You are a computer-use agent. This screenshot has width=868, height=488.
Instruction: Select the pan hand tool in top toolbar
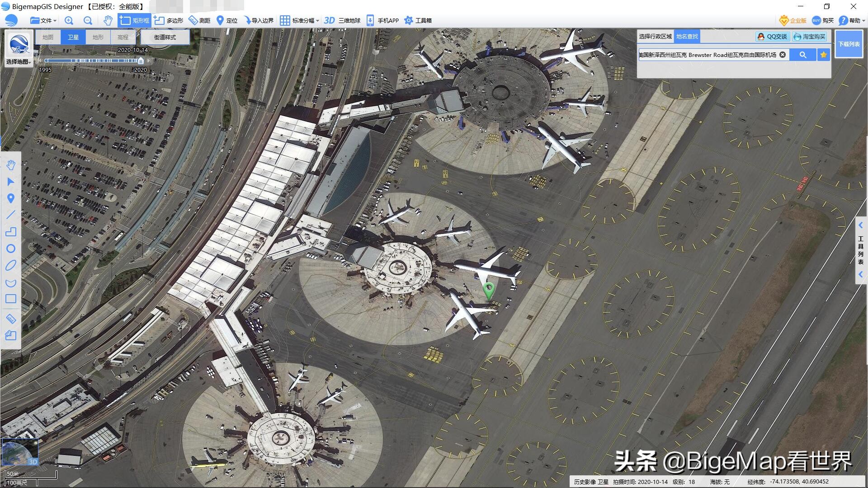108,20
